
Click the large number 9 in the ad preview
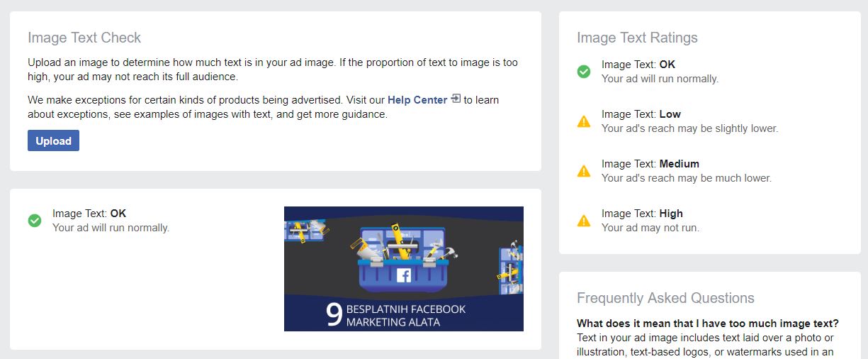tap(334, 315)
